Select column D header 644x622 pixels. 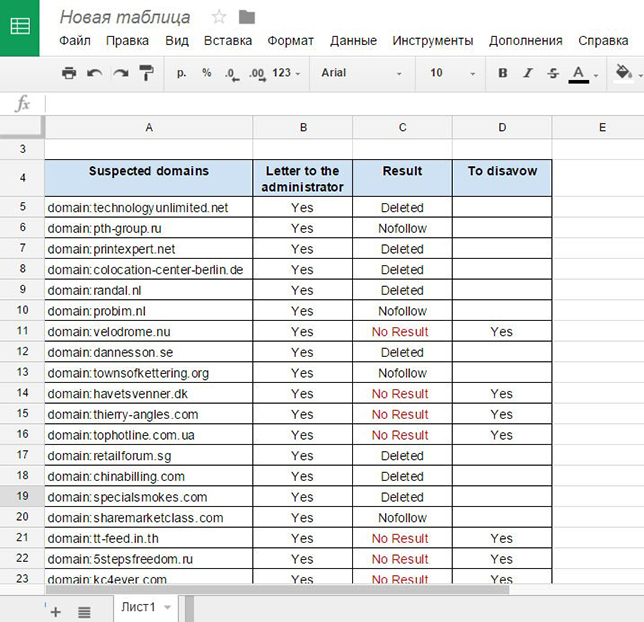(502, 127)
